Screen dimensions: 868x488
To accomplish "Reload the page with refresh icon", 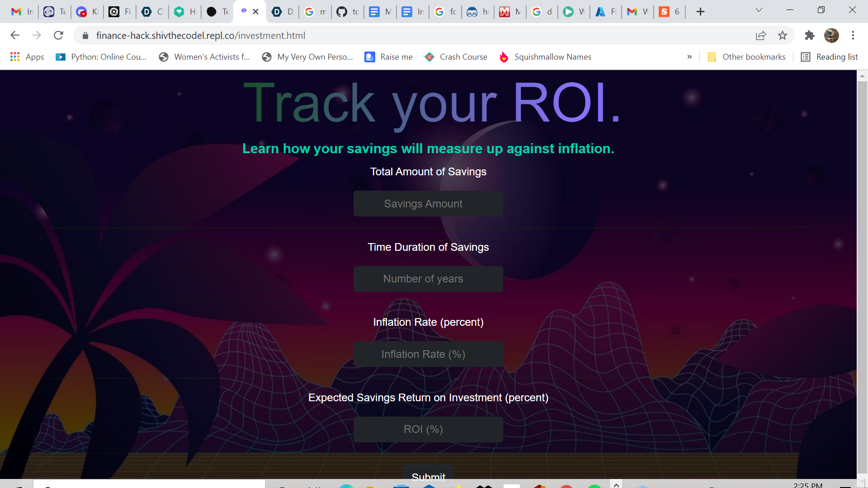I will click(x=58, y=35).
